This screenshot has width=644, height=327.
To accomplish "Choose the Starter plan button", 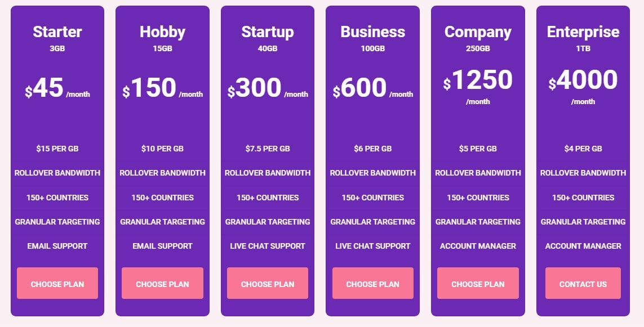I will pyautogui.click(x=57, y=283).
